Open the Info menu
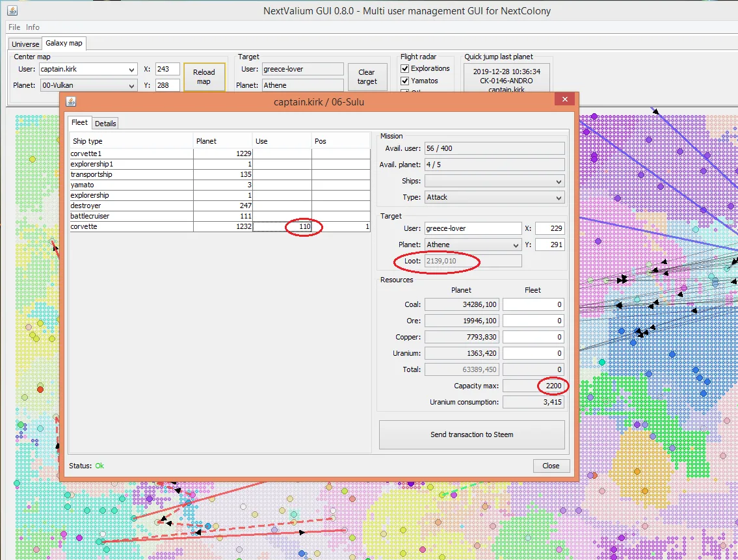 coord(33,27)
